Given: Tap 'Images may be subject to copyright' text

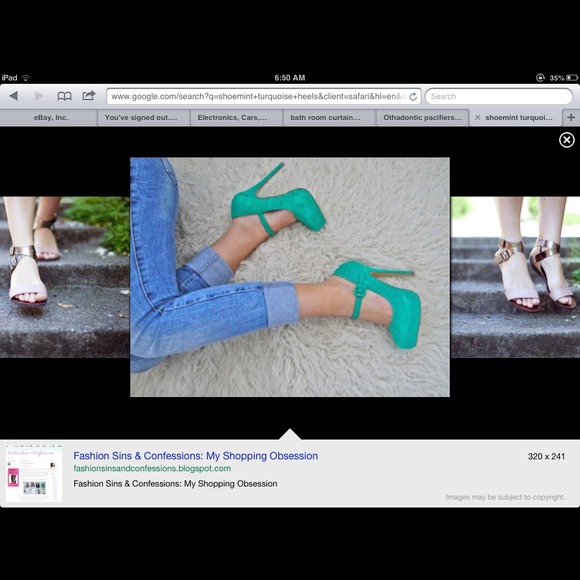Looking at the screenshot, I should click(x=505, y=497).
